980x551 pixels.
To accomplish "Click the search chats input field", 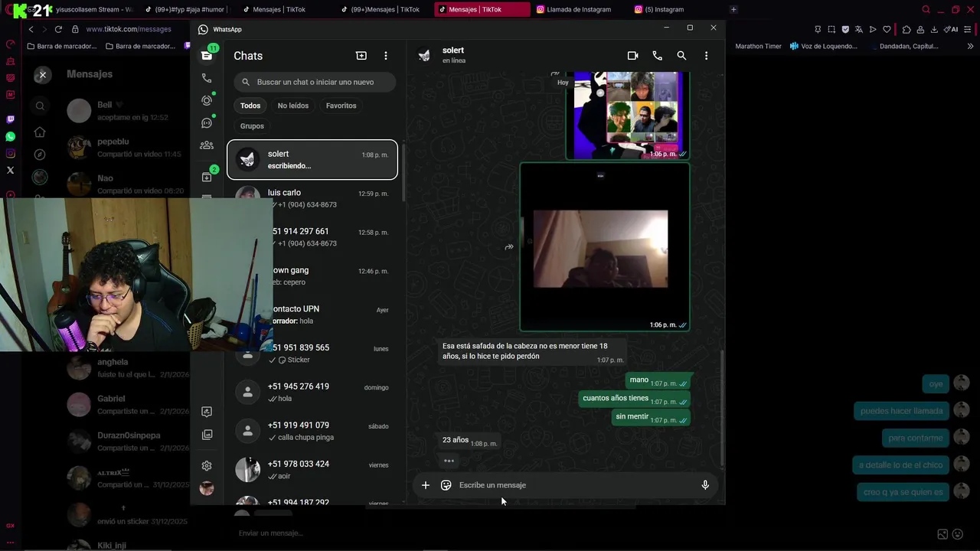I will point(315,82).
